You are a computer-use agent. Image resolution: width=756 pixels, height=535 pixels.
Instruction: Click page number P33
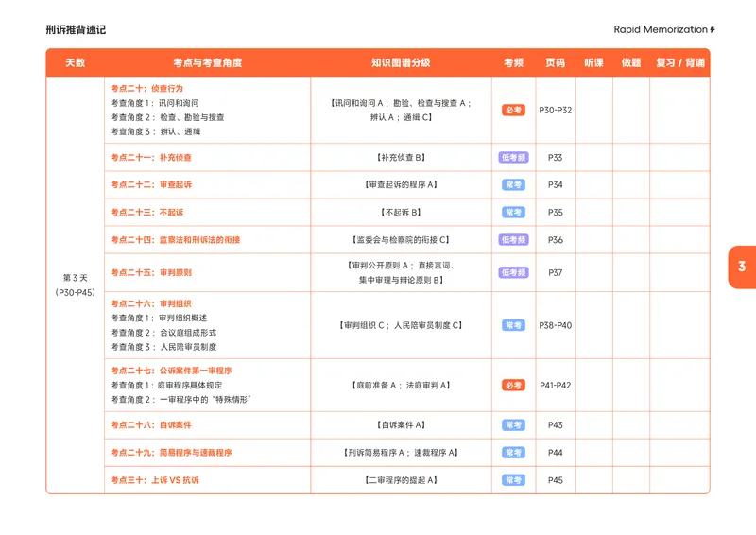pyautogui.click(x=555, y=157)
